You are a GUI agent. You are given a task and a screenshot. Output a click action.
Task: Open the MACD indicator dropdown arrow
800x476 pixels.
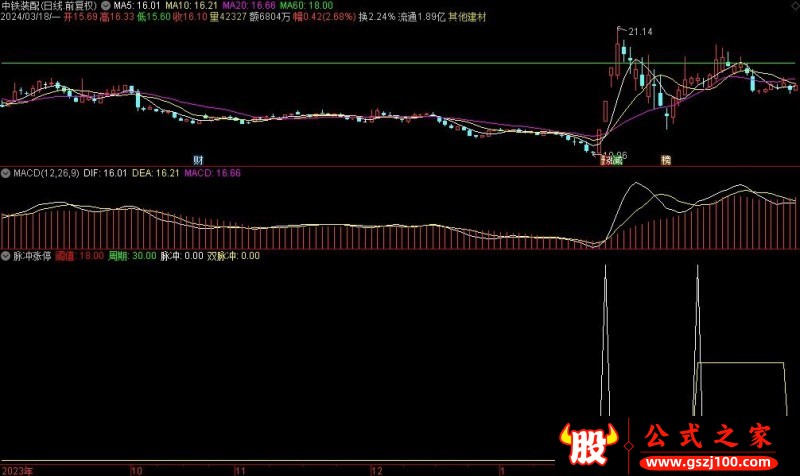coord(7,173)
